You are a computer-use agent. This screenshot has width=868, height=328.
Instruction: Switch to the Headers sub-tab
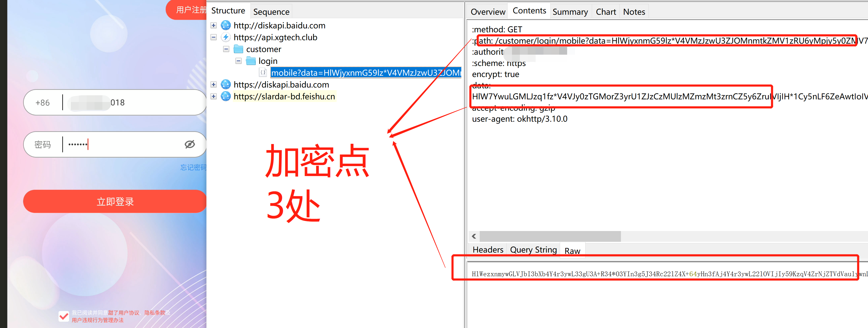488,250
